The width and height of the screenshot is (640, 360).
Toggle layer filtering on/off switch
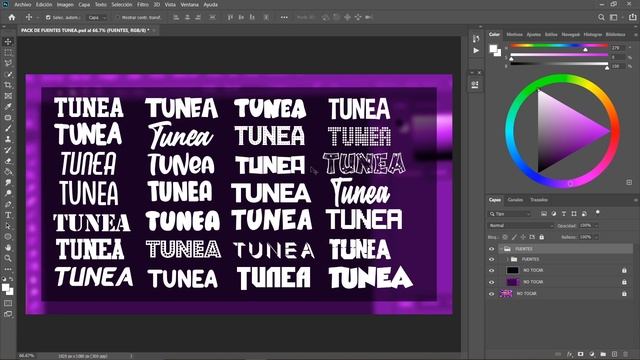(x=598, y=212)
